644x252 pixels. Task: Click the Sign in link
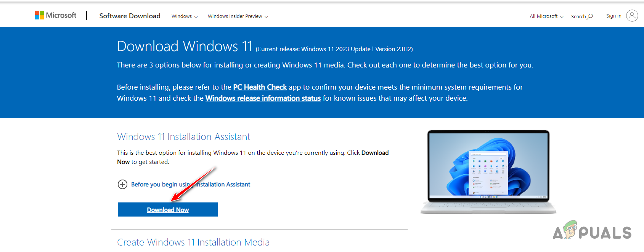pos(613,16)
